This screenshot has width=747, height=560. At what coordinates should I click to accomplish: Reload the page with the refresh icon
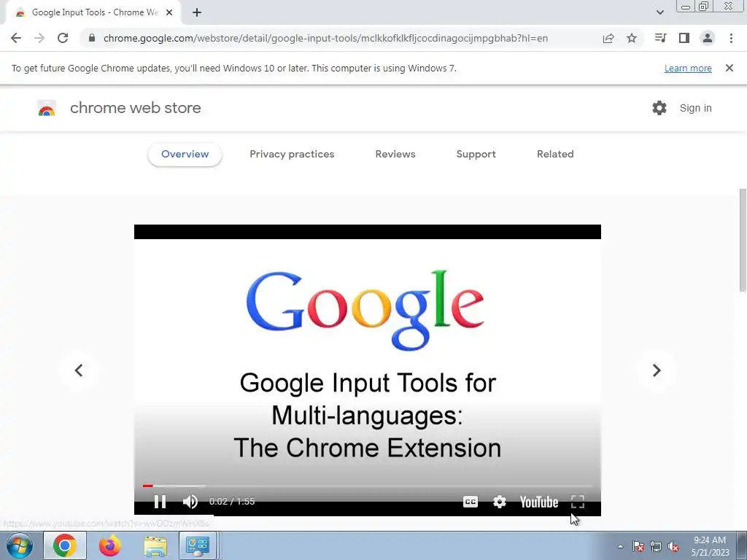(x=63, y=38)
